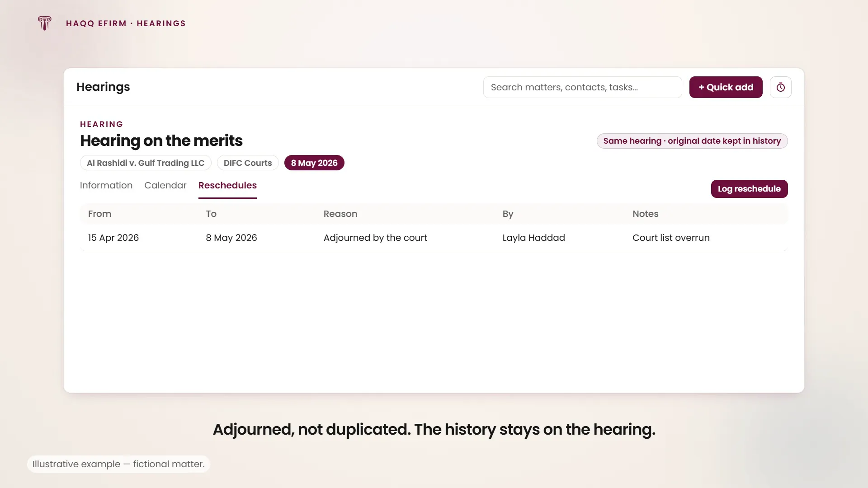Click the Log reschedule button
Image resolution: width=868 pixels, height=488 pixels.
coord(749,189)
